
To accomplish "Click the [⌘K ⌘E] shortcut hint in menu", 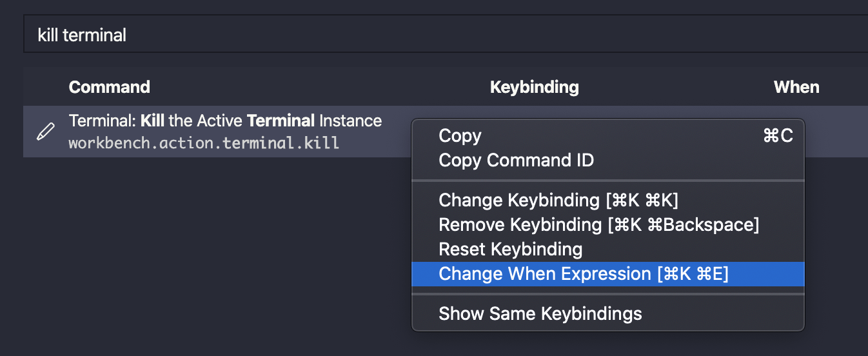I will pyautogui.click(x=693, y=274).
